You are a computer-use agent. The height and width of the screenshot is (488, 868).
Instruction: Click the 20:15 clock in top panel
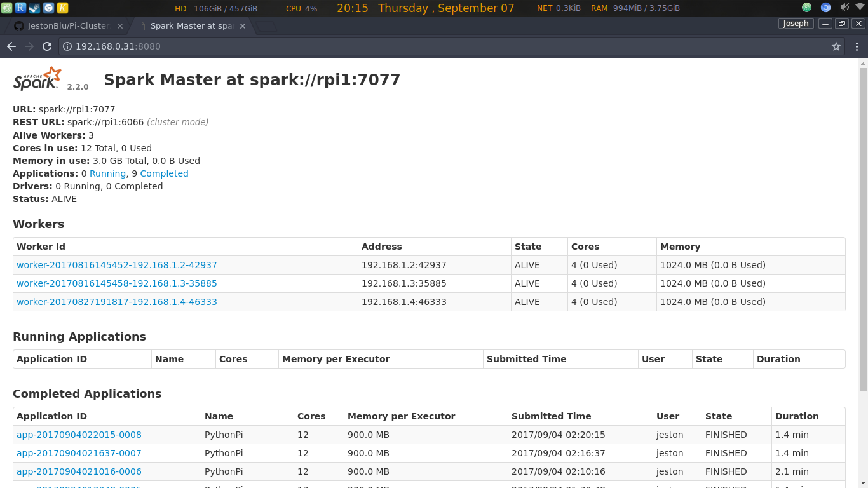click(352, 8)
